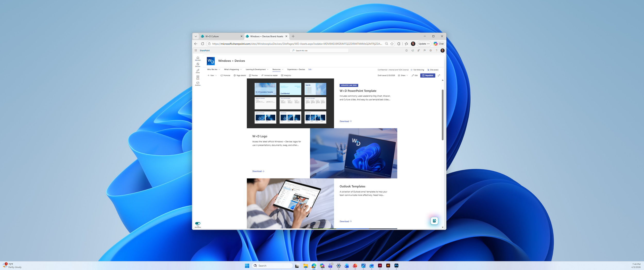644x270 pixels.
Task: Click the page vertical scrollbar thumb
Action: tap(443, 115)
